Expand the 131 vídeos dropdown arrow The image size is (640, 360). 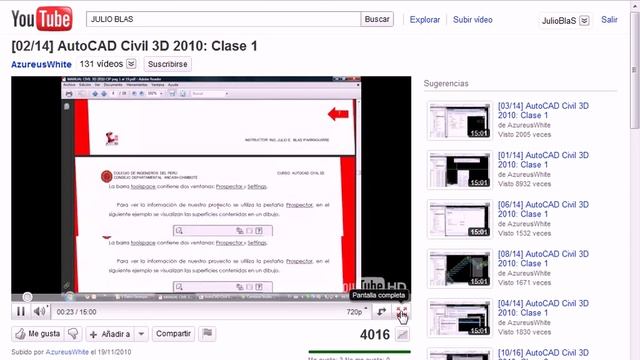131,64
